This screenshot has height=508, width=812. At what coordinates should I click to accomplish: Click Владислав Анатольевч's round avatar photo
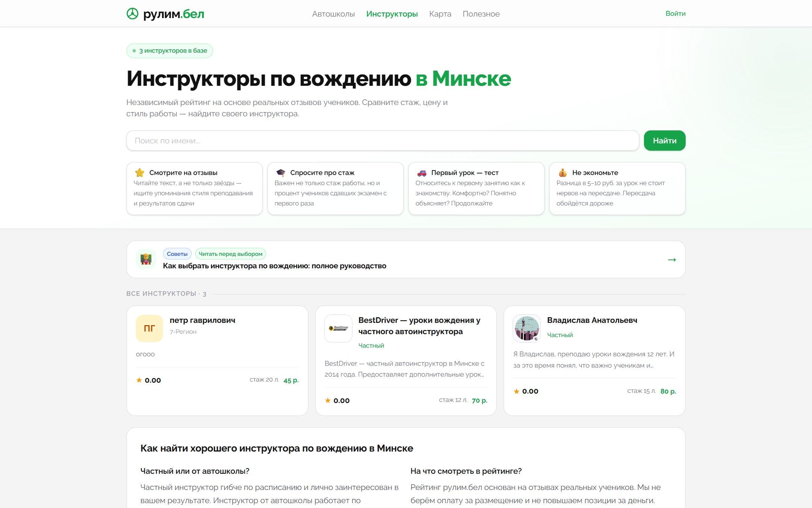(x=527, y=329)
